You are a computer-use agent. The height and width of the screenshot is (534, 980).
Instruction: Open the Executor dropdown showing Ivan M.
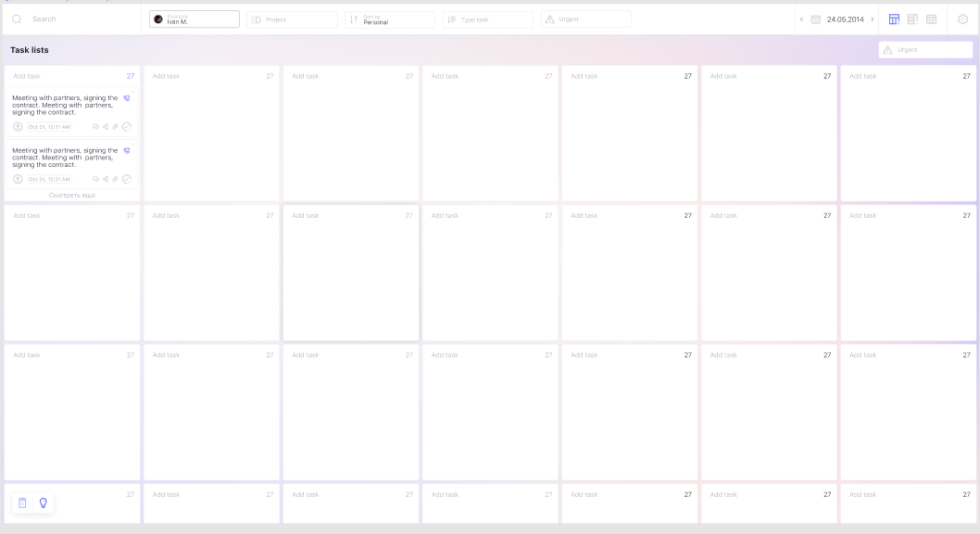[x=195, y=19]
